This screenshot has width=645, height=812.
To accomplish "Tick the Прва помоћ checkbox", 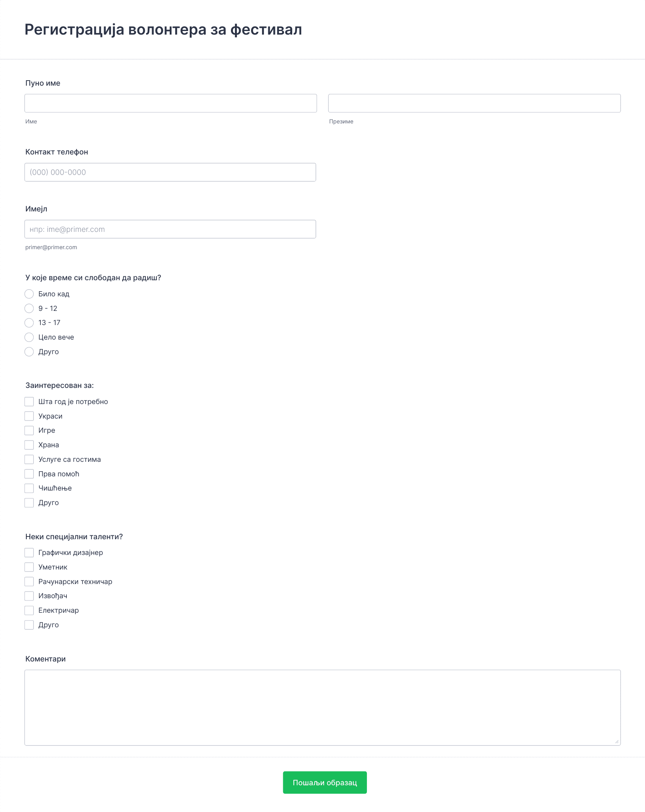I will point(29,474).
